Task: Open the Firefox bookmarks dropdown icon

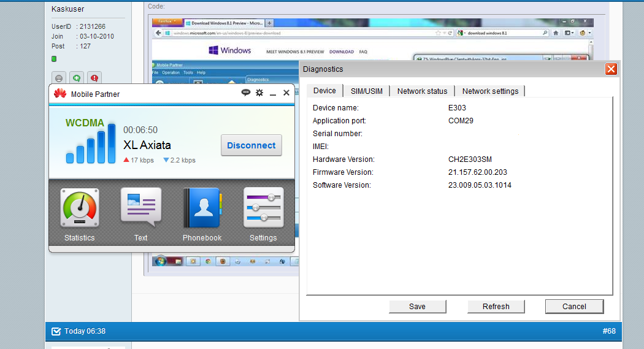Action: pyautogui.click(x=569, y=33)
